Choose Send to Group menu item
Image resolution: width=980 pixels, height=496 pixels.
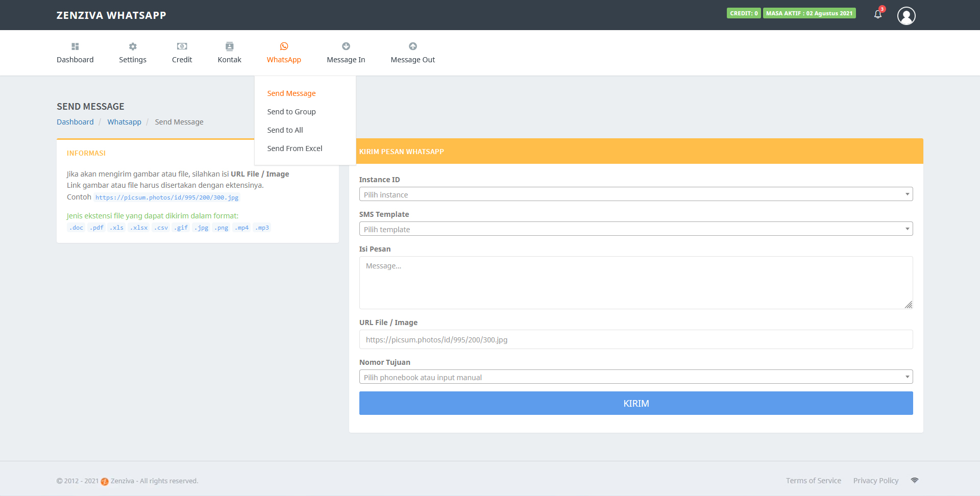[291, 112]
